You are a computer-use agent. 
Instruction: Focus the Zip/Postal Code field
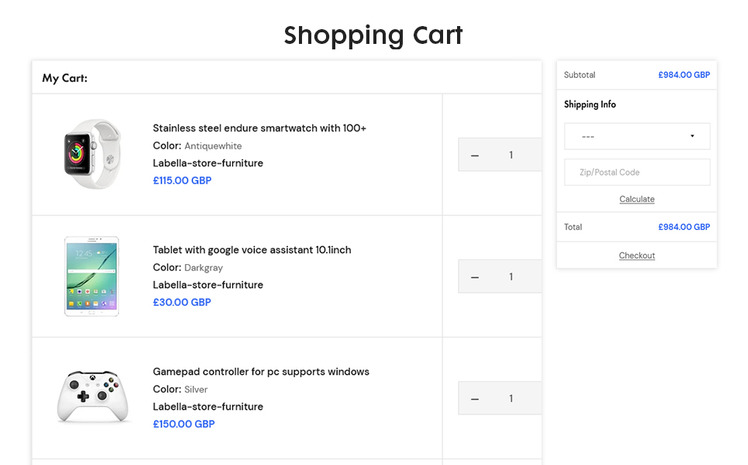tap(637, 172)
